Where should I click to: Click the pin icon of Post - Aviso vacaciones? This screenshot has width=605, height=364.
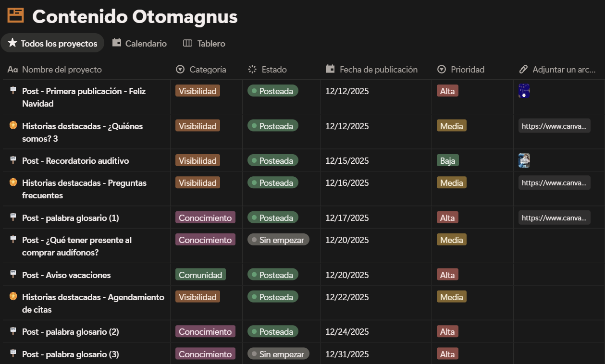click(13, 275)
